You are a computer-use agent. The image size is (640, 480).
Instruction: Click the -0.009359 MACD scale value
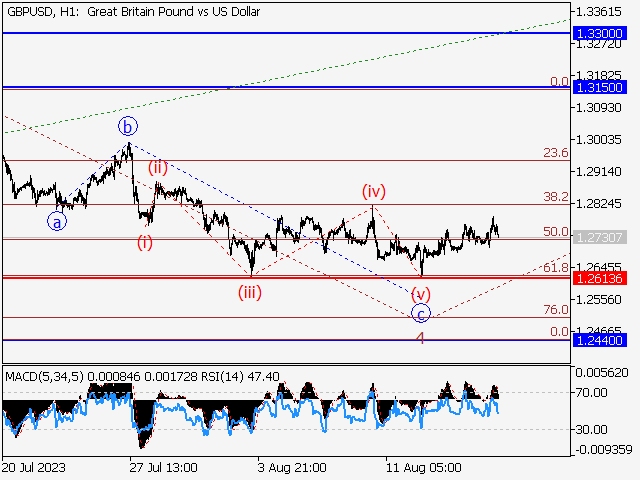[x=604, y=450]
